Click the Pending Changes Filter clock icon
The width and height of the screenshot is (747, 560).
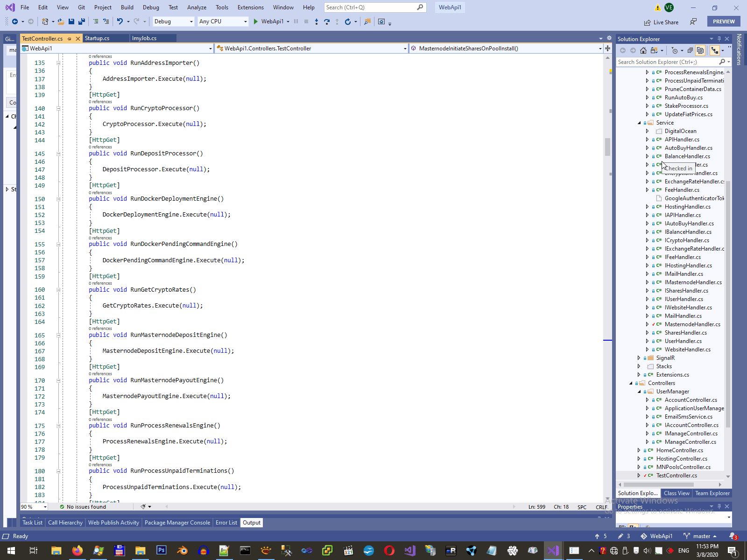pos(675,50)
